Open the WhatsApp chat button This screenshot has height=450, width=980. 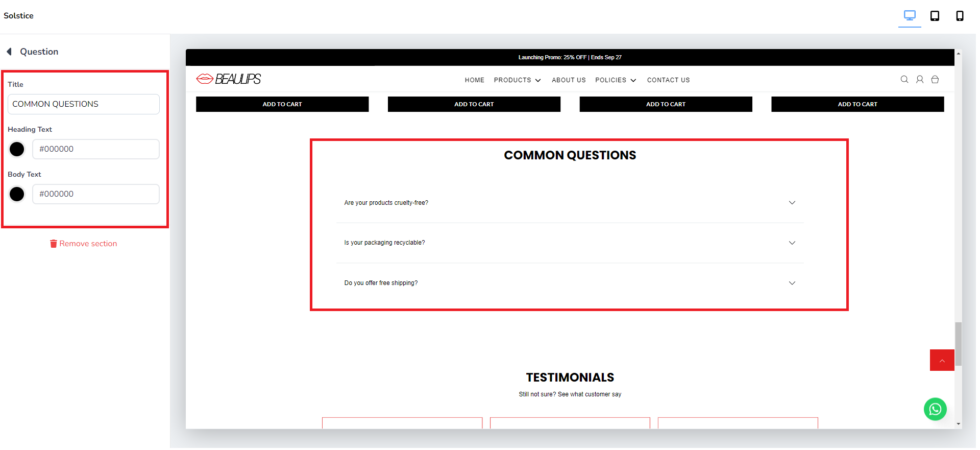click(x=935, y=409)
